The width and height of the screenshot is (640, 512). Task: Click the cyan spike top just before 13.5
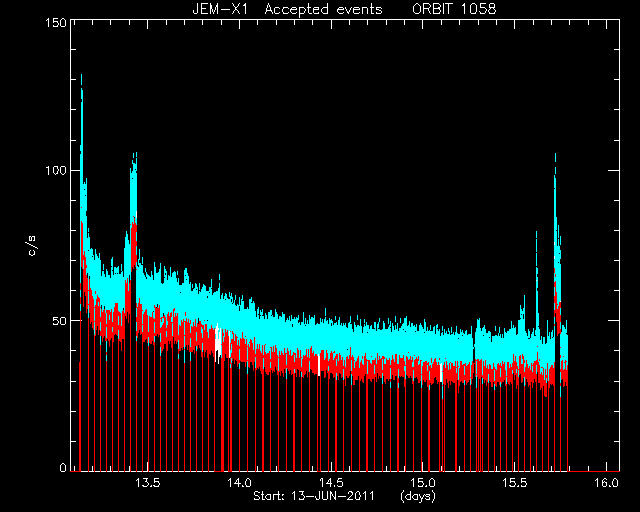[x=134, y=155]
